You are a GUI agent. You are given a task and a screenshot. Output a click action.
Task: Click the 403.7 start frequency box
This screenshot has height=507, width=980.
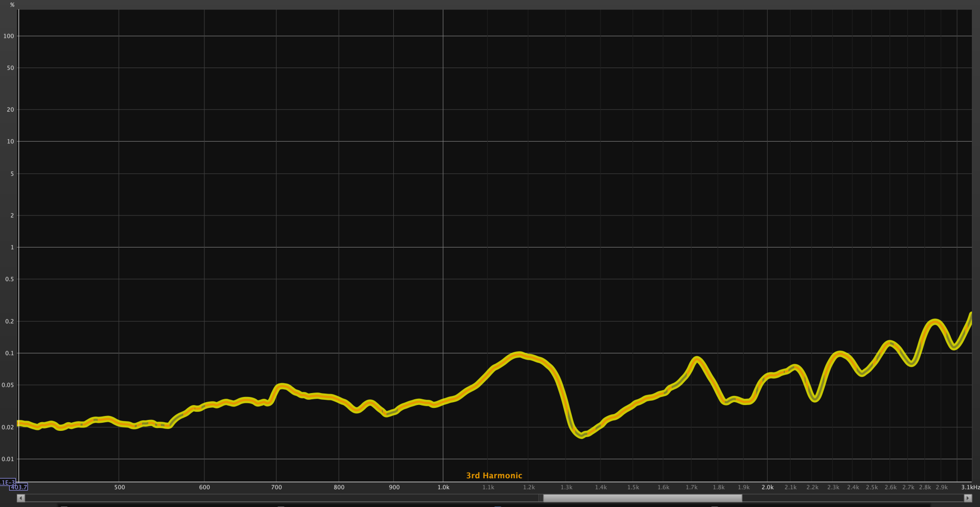click(19, 487)
